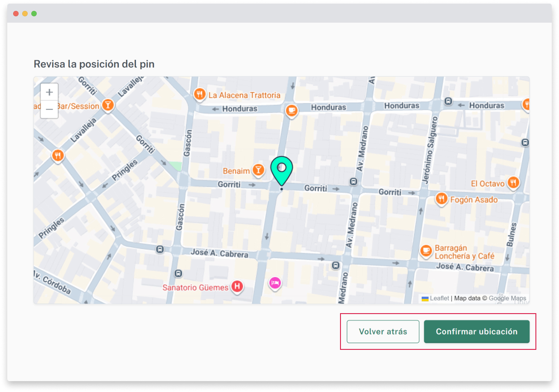Click the teal location pin marker
The width and height of the screenshot is (559, 392).
point(282,169)
